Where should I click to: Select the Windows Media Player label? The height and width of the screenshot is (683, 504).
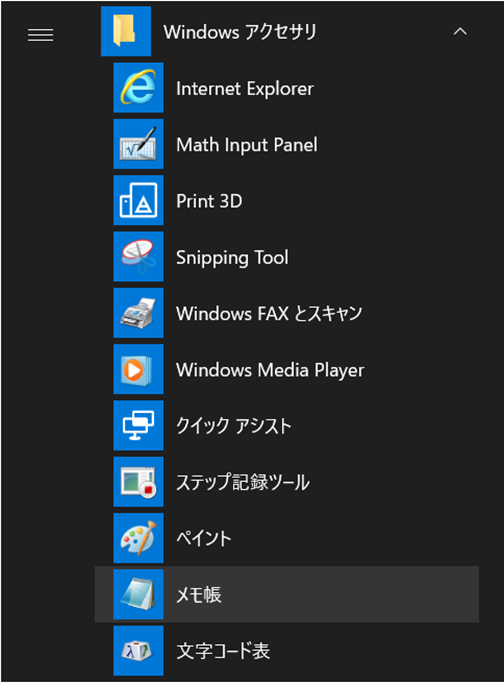point(270,370)
